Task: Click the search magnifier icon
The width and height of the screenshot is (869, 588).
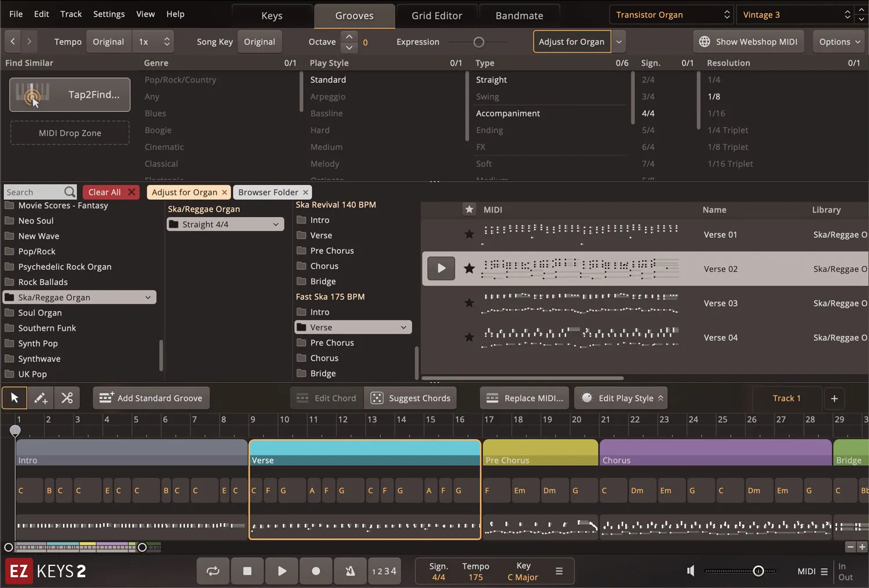Action: (70, 192)
